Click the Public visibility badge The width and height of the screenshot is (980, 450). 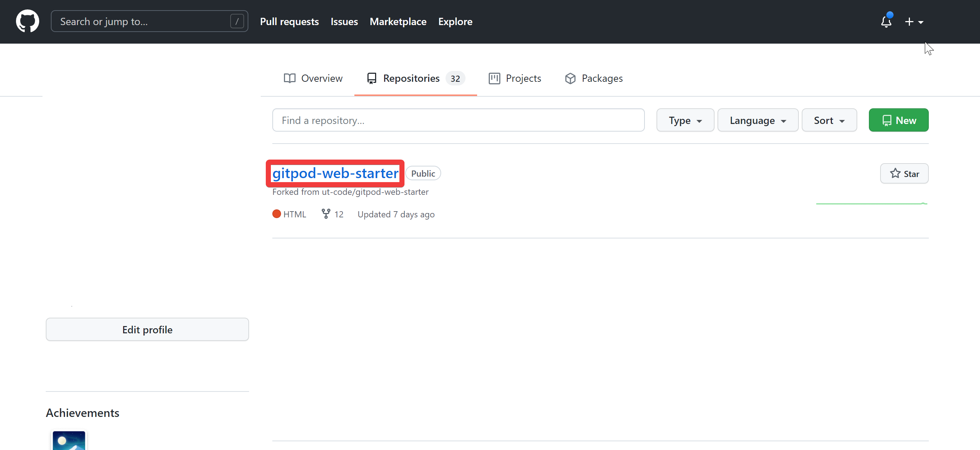(423, 173)
